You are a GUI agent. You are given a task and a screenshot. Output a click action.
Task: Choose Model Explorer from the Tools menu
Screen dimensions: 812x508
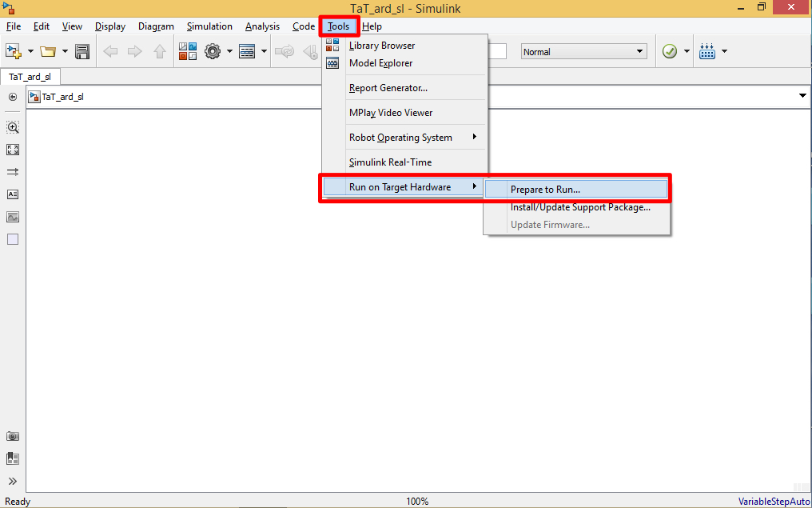point(405,63)
